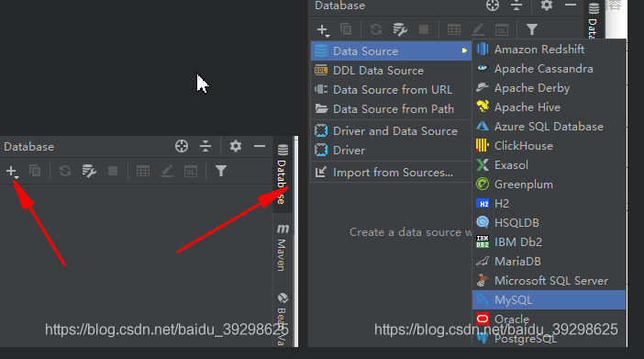Expand the Data Source submenu
Viewport: 644px width, 359px height.
pyautogui.click(x=391, y=51)
